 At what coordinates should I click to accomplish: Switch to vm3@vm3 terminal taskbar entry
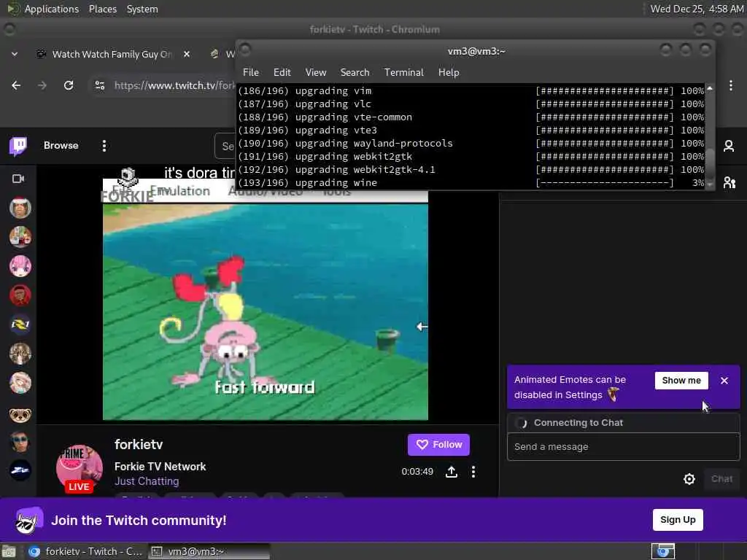pos(209,551)
